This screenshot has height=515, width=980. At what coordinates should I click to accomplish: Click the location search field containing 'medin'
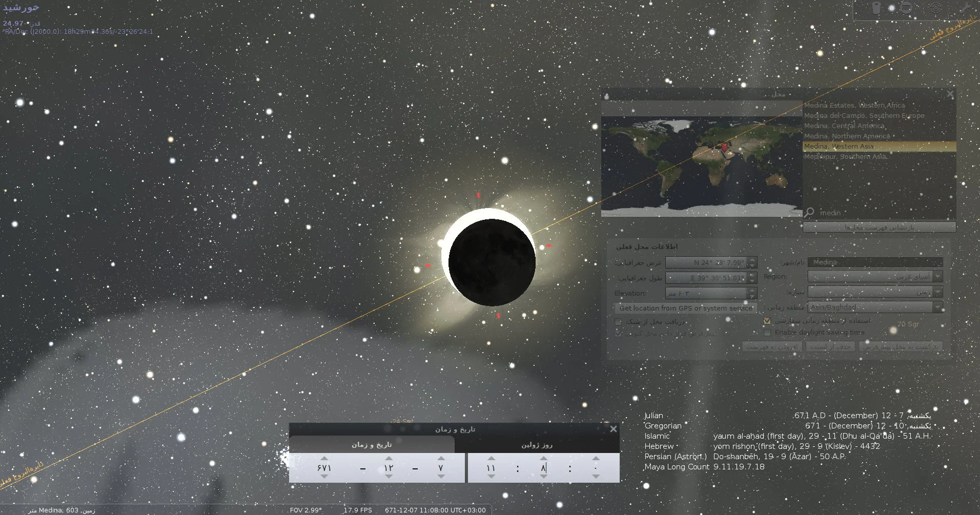point(885,213)
